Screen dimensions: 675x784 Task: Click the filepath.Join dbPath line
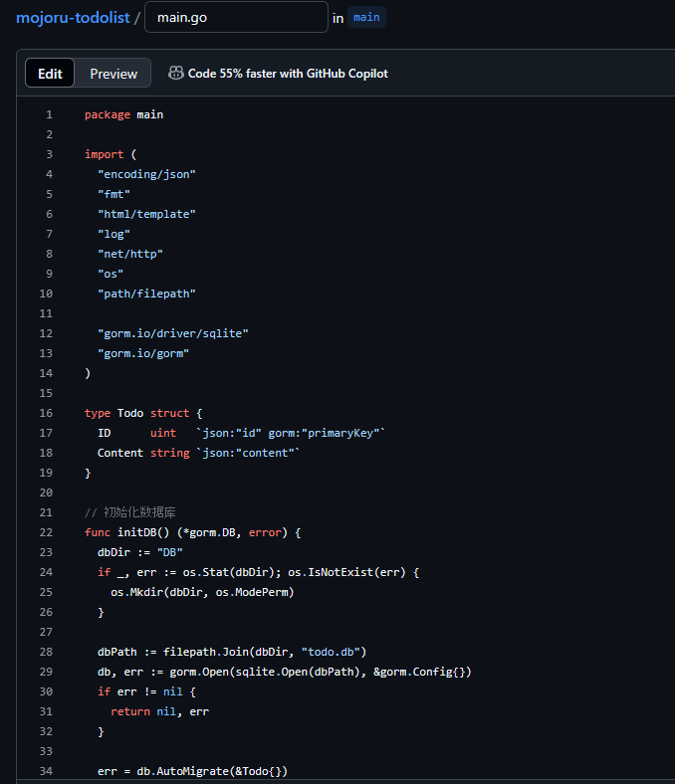coord(232,652)
